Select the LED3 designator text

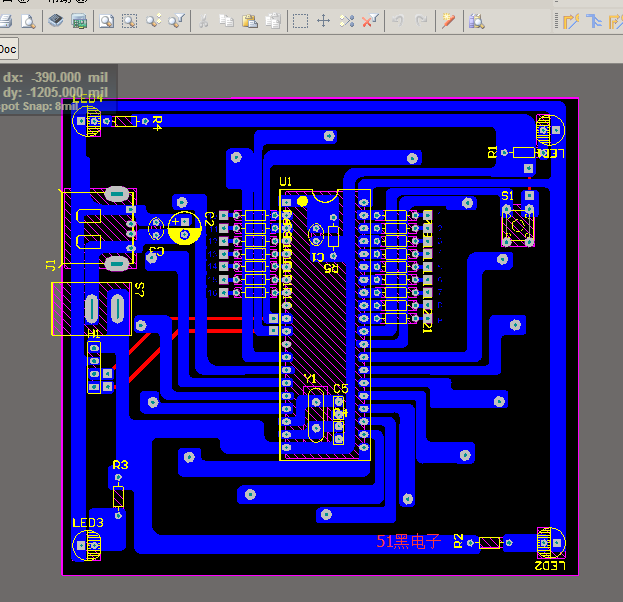pyautogui.click(x=88, y=523)
